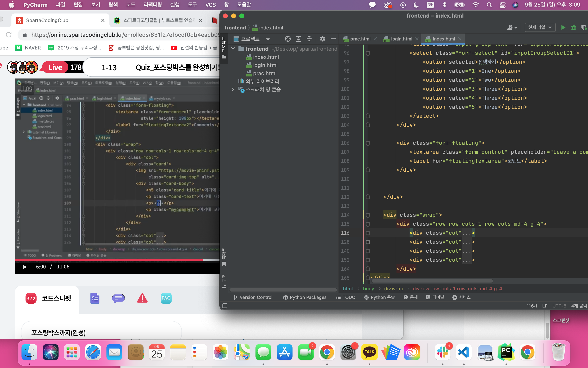This screenshot has width=588, height=368.
Task: Select the SpartaCodingClub Chrome tab
Action: [60, 20]
